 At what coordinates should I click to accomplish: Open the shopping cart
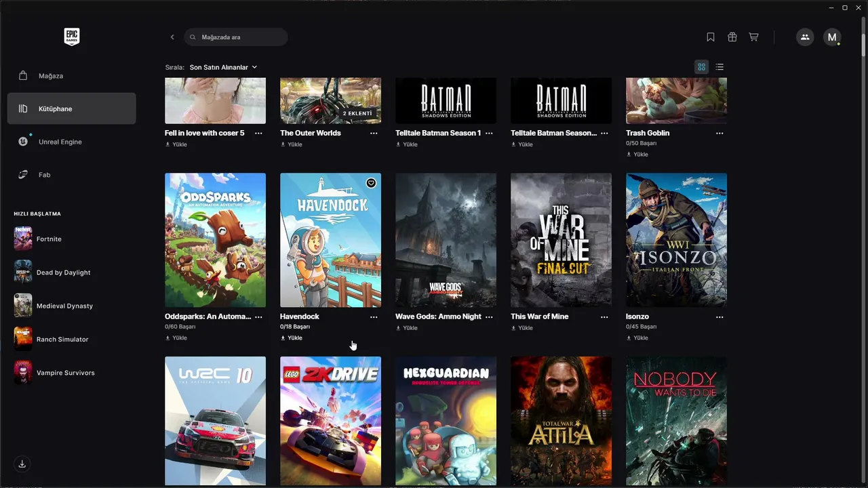click(x=753, y=37)
